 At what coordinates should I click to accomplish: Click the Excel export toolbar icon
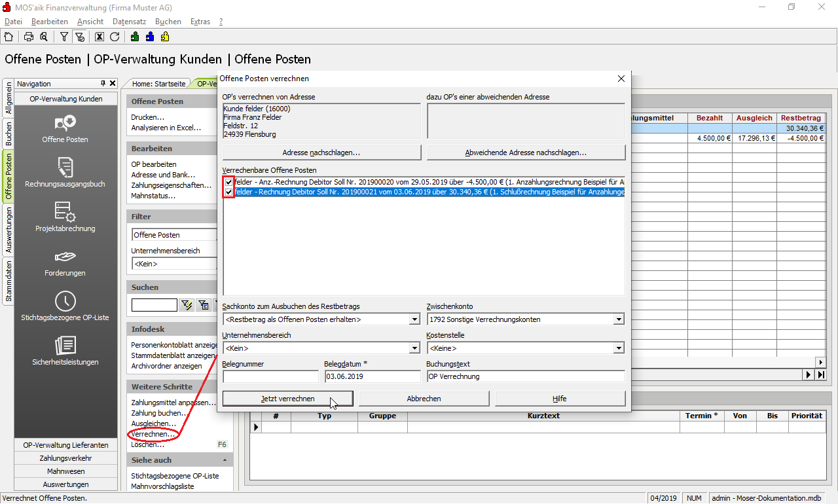click(100, 37)
